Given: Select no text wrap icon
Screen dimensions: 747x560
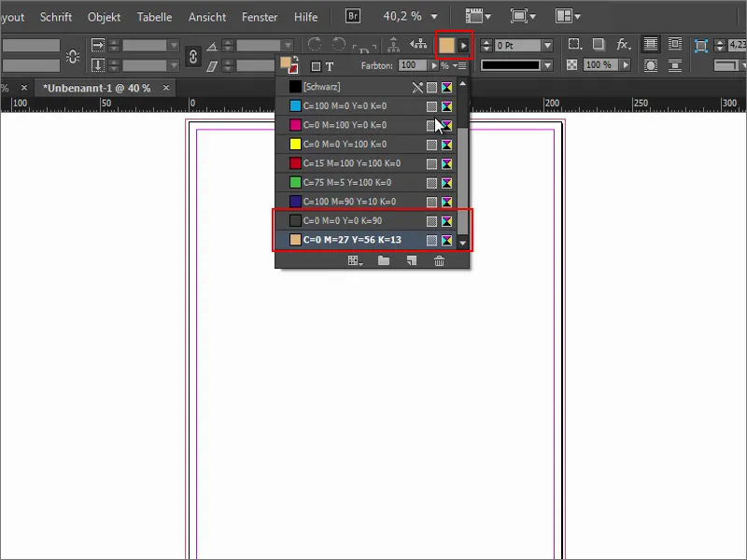Looking at the screenshot, I should [650, 44].
